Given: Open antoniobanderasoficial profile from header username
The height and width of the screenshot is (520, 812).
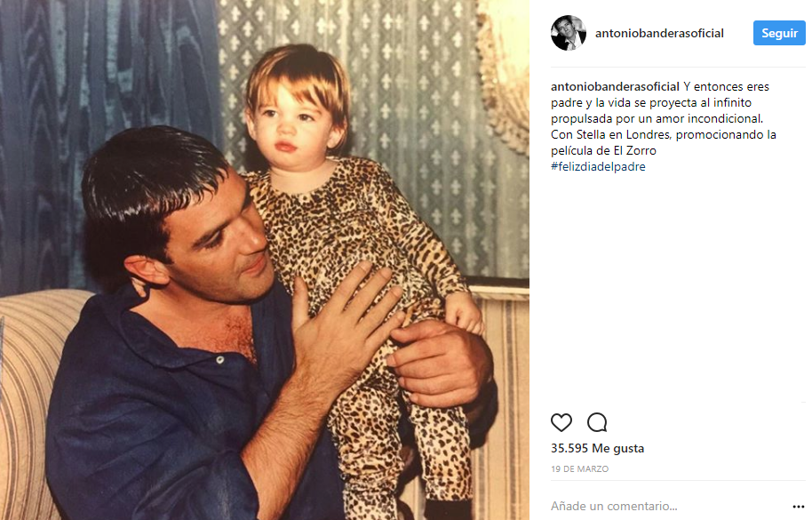Looking at the screenshot, I should click(659, 33).
